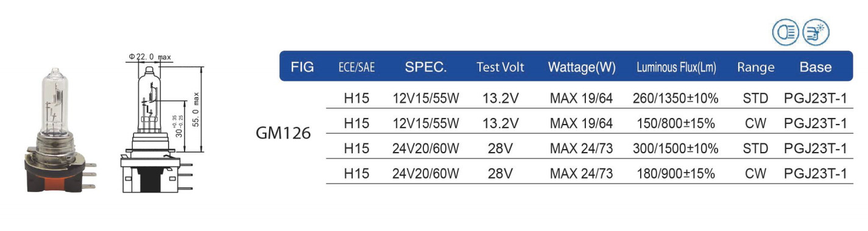Select the first 24V20/60W spec cell
Screen dimensions: 868x231
[425, 149]
